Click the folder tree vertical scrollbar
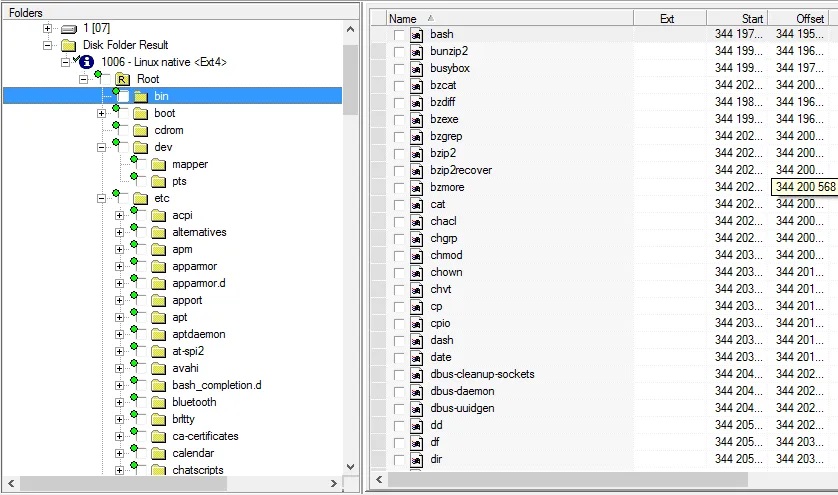The image size is (838, 495). pos(350,250)
